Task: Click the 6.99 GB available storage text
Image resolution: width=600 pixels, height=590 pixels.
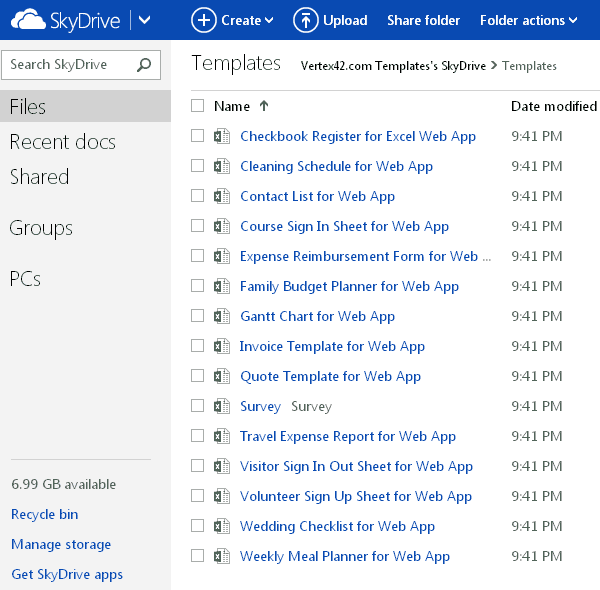Action: point(64,484)
